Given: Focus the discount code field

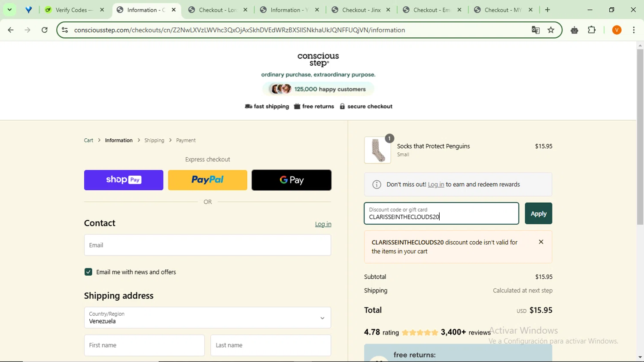Looking at the screenshot, I should [x=441, y=213].
